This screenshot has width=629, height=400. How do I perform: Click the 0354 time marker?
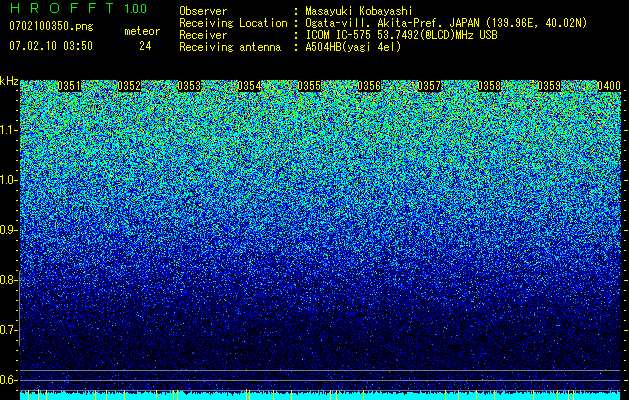click(x=249, y=86)
